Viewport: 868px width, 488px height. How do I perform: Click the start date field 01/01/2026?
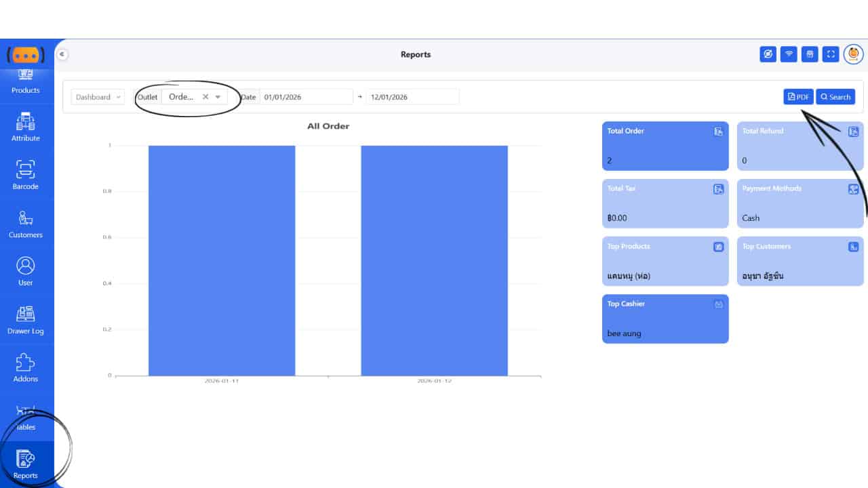pos(305,97)
